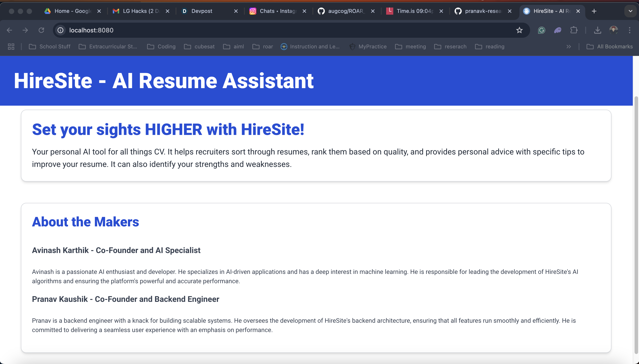Open Chrome three-dot menu
Screen dimensions: 639x364
click(629, 30)
